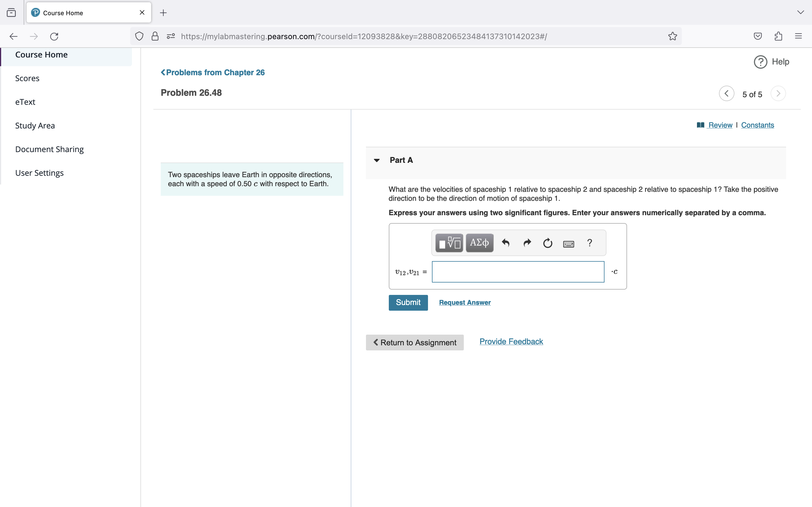
Task: Open the Help circle icon at top right
Action: (x=760, y=62)
